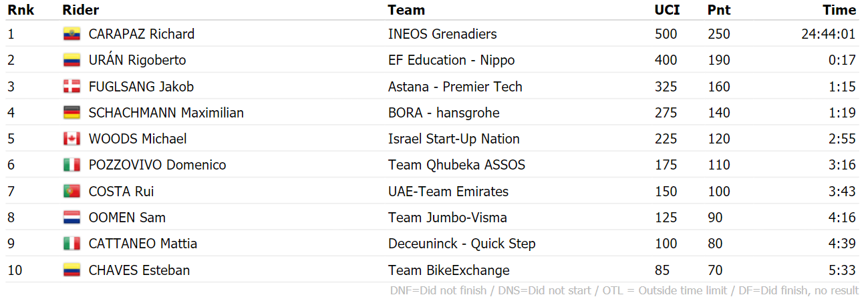This screenshot has width=868, height=301.
Task: Click Portugal flag icon beside COSTA Rui
Action: pos(71,192)
